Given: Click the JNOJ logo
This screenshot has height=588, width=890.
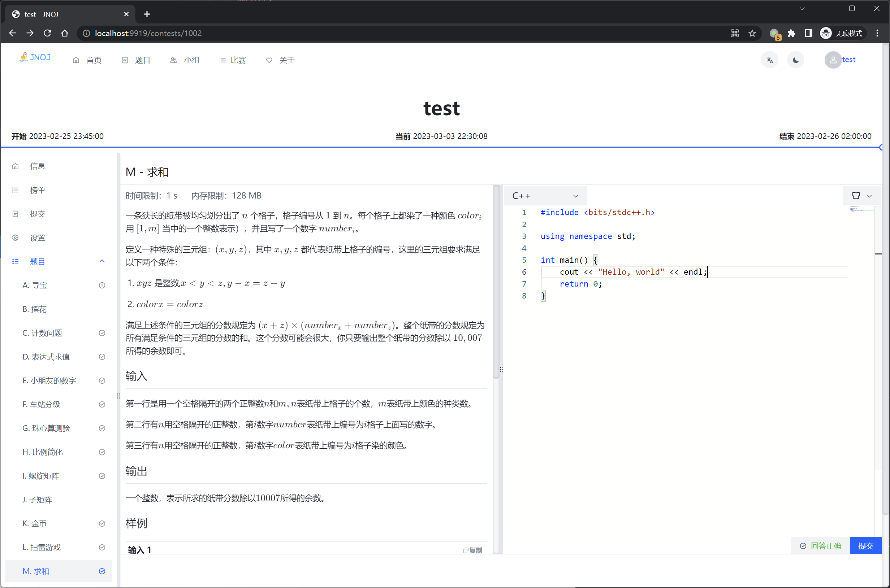Looking at the screenshot, I should (35, 57).
